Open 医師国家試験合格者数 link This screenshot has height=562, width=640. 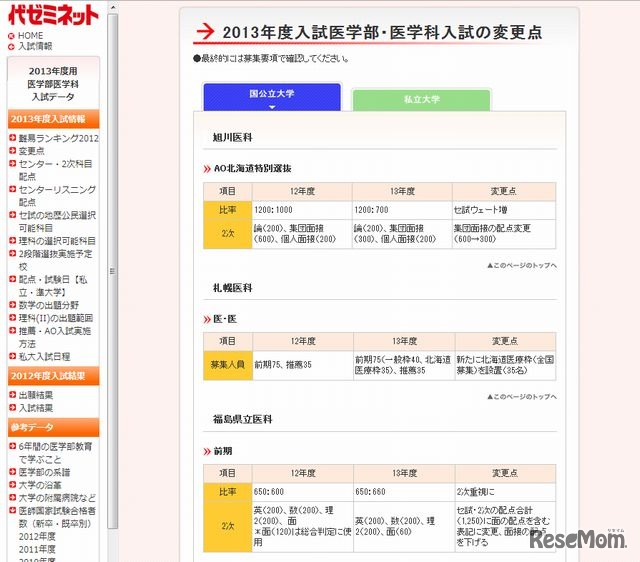57,517
